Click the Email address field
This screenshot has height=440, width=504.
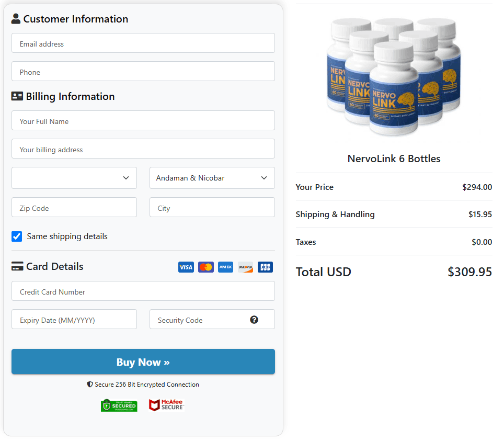pos(143,43)
